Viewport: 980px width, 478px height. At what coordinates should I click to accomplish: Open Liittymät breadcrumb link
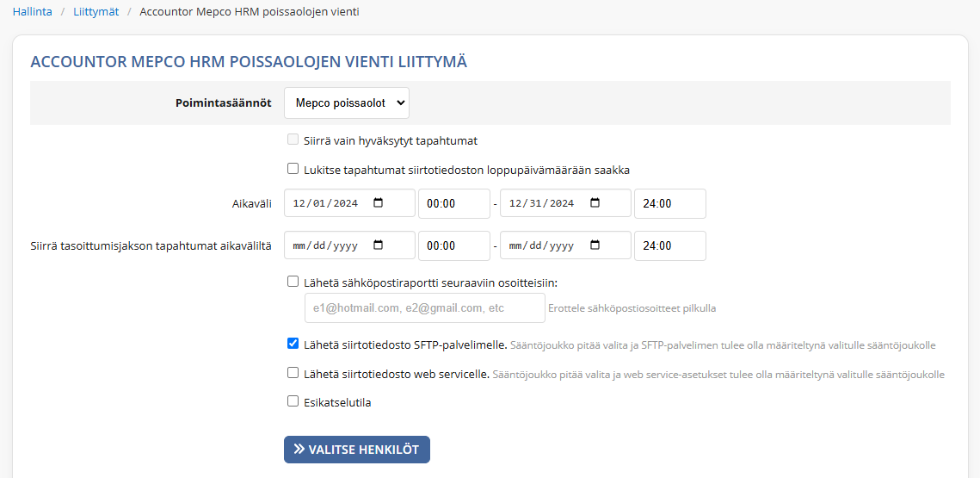[x=96, y=11]
